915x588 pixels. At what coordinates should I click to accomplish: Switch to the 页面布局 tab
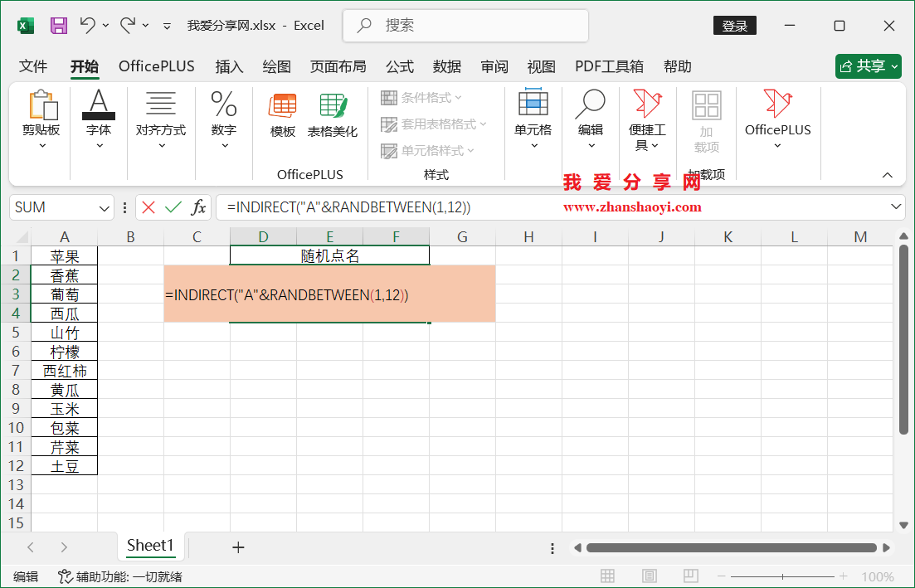pyautogui.click(x=338, y=66)
